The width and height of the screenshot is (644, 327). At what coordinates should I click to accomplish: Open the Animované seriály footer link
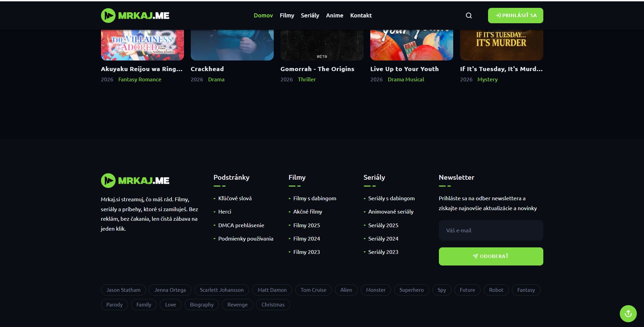click(390, 212)
